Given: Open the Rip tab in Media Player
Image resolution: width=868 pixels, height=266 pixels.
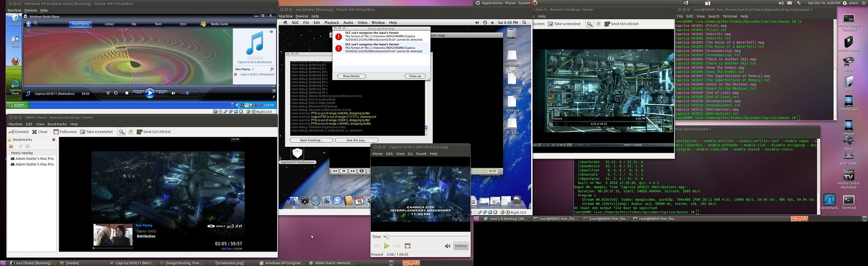Looking at the screenshot, I should coord(134,24).
